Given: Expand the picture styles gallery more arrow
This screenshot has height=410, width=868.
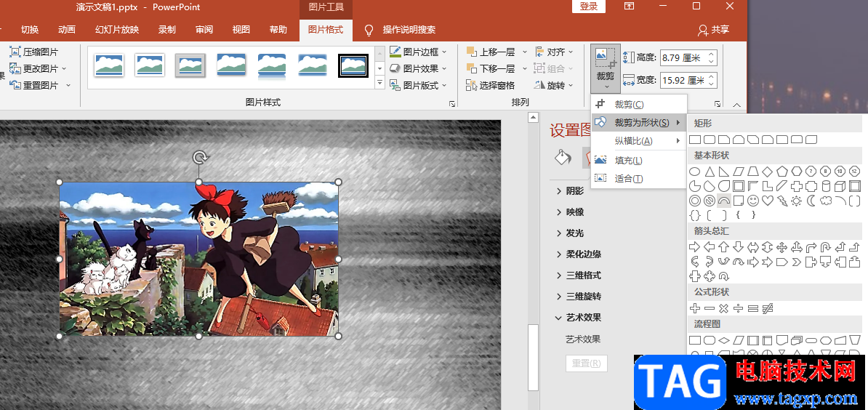Looking at the screenshot, I should tap(379, 83).
